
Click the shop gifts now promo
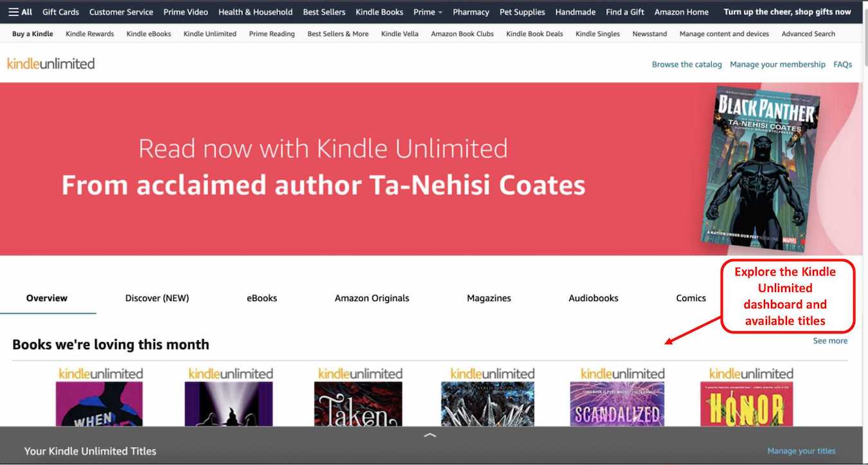pyautogui.click(x=787, y=12)
